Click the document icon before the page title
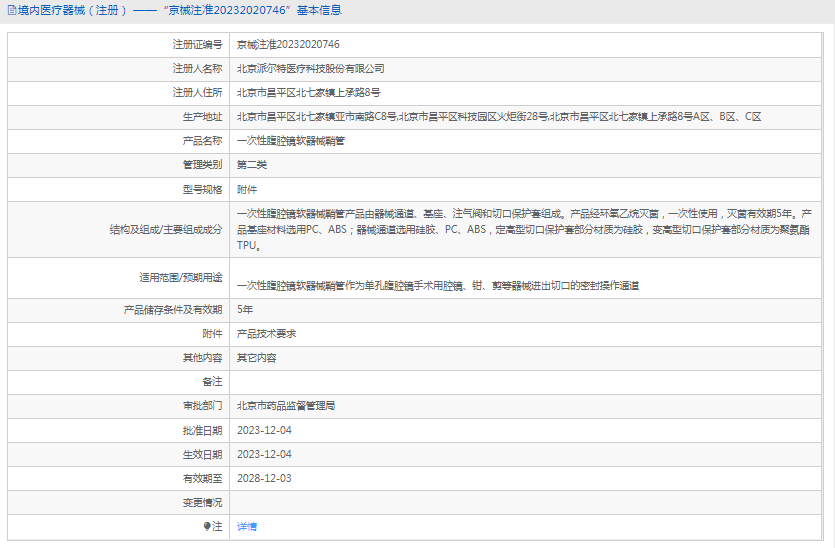This screenshot has width=835, height=548. 12,10
